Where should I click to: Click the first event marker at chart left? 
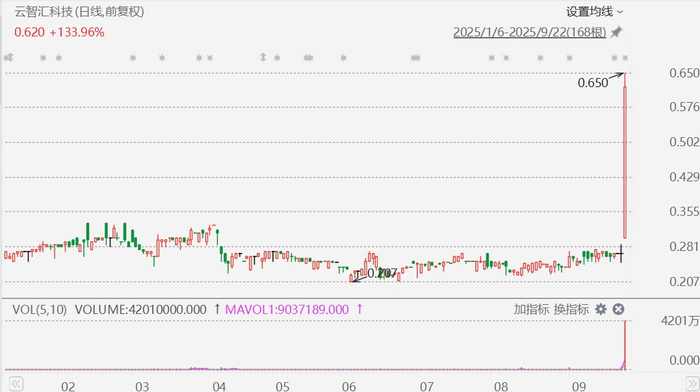pyautogui.click(x=8, y=58)
